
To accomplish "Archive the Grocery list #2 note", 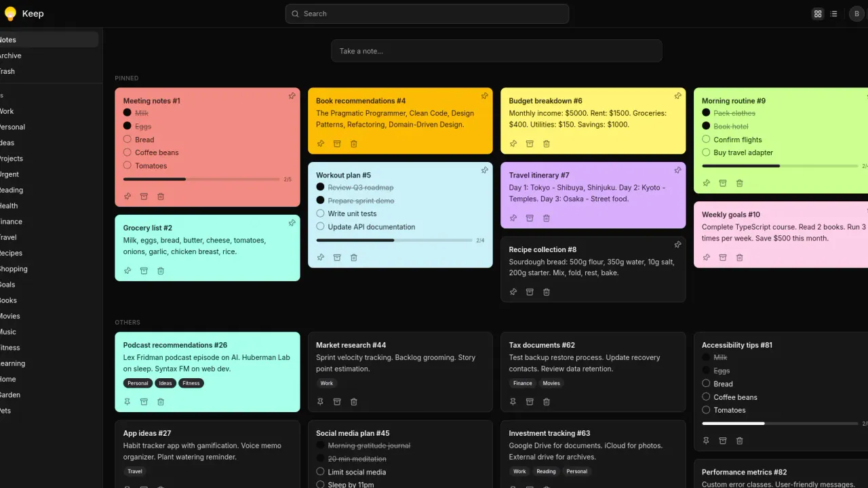I will 144,271.
